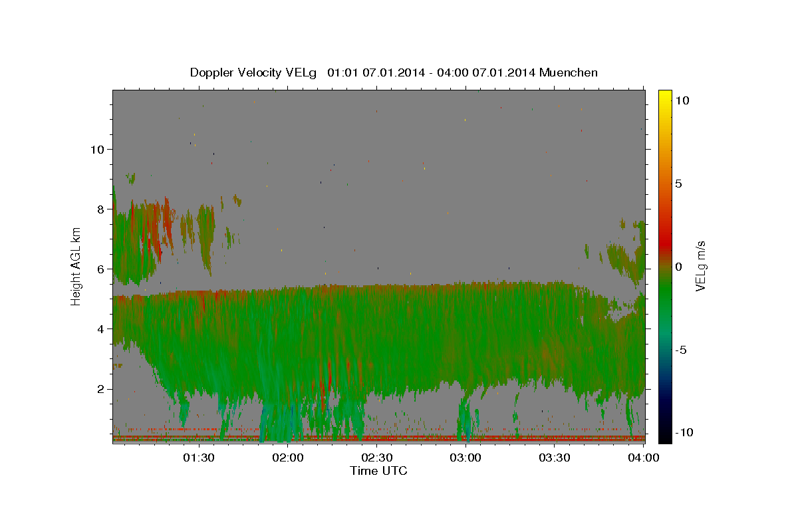Click the height tick label 8
The width and height of the screenshot is (798, 532).
pos(100,209)
